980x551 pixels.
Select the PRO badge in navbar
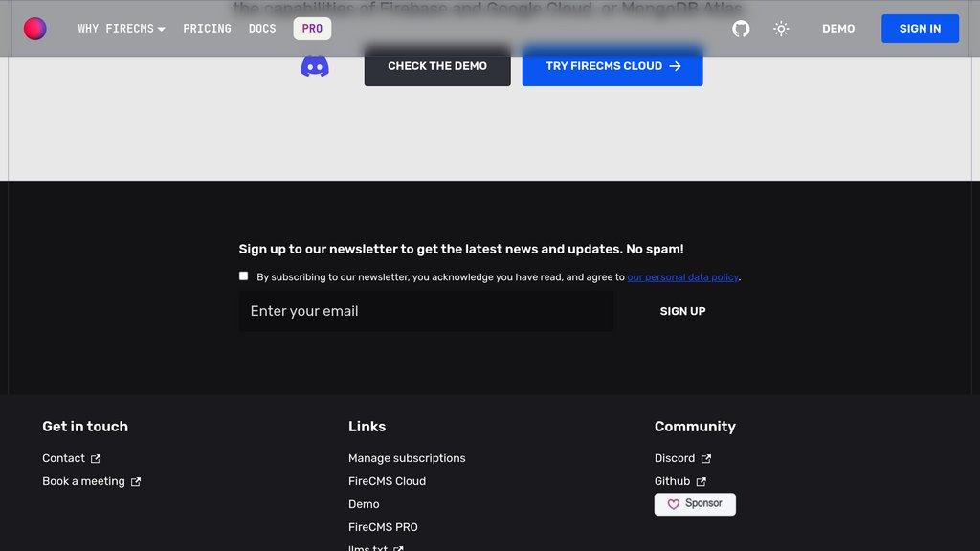312,29
